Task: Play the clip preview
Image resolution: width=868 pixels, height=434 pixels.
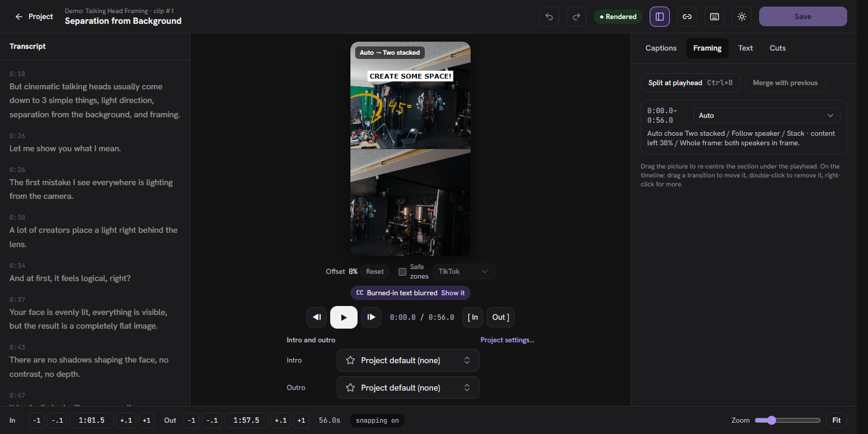Action: click(x=344, y=317)
